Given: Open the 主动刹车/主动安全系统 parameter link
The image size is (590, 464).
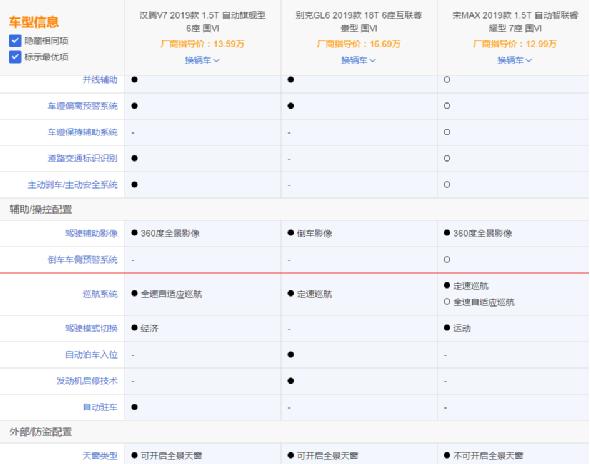Looking at the screenshot, I should [x=72, y=185].
